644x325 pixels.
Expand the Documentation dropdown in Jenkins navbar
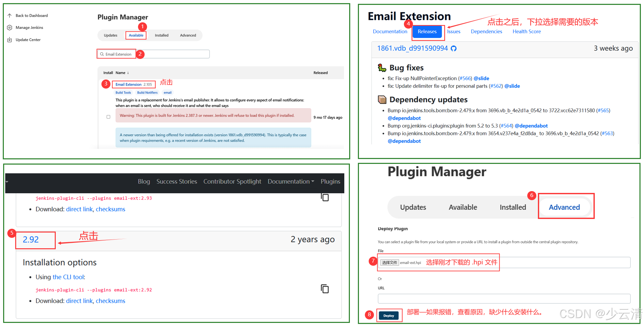coord(291,181)
